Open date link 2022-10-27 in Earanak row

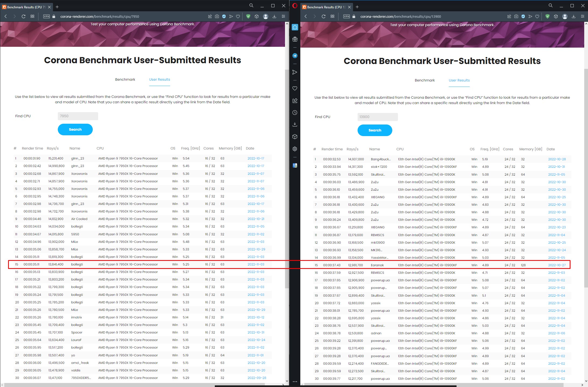[x=557, y=265]
